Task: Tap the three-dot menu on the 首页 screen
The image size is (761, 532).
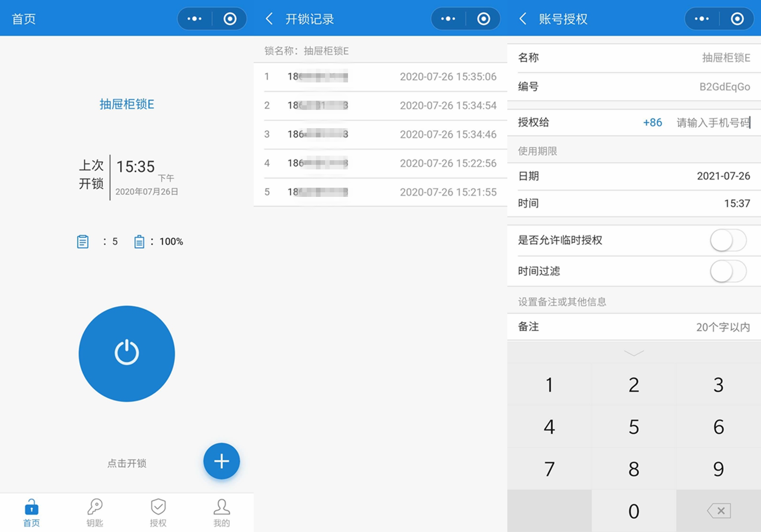Action: pos(194,18)
